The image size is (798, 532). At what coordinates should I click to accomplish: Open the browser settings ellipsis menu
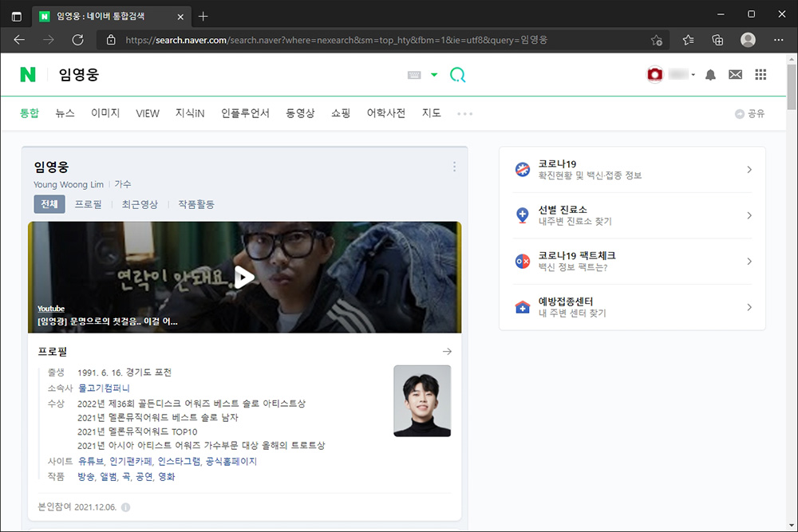779,40
